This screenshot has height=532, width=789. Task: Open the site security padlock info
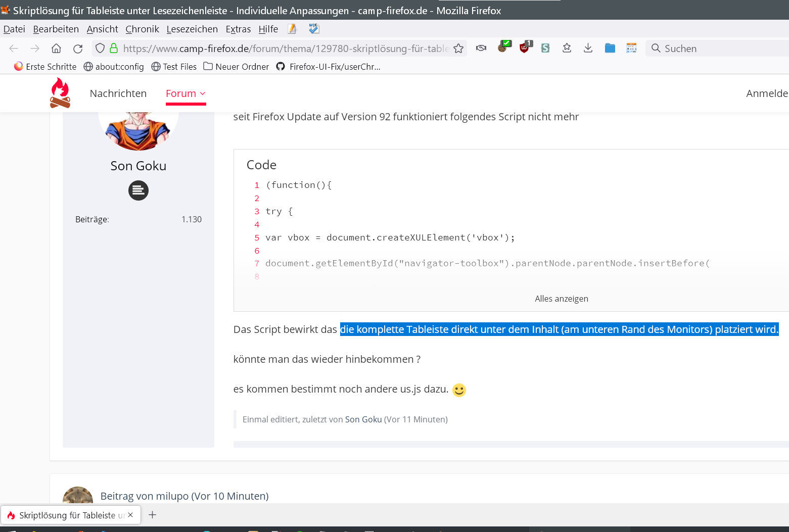point(114,49)
